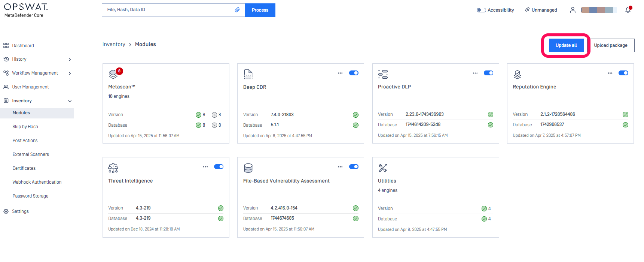The width and height of the screenshot is (644, 262).
Task: Disable the Proactive DLP module toggle
Action: [488, 73]
